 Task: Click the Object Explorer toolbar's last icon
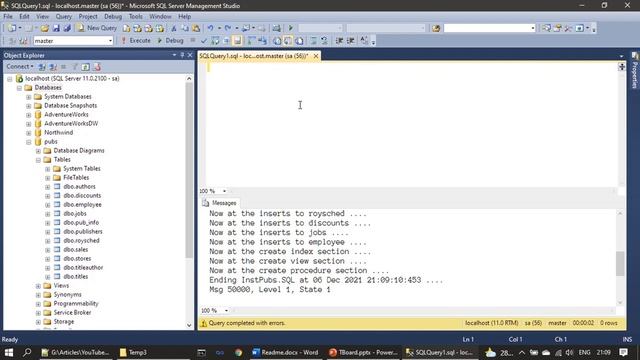click(x=97, y=67)
